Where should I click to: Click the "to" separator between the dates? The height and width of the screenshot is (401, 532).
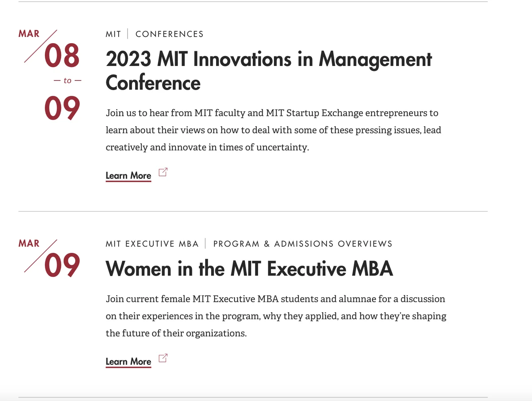(x=67, y=81)
